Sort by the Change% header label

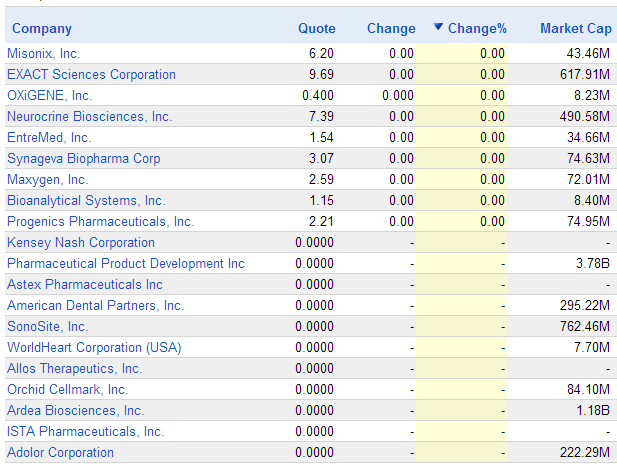point(477,28)
